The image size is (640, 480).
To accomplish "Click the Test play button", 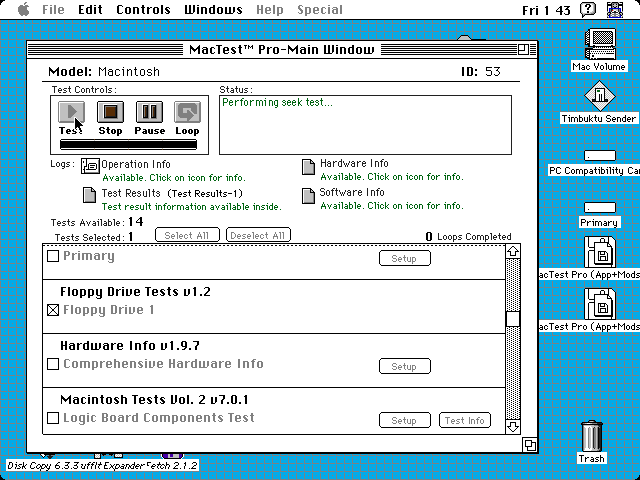I will [x=72, y=112].
